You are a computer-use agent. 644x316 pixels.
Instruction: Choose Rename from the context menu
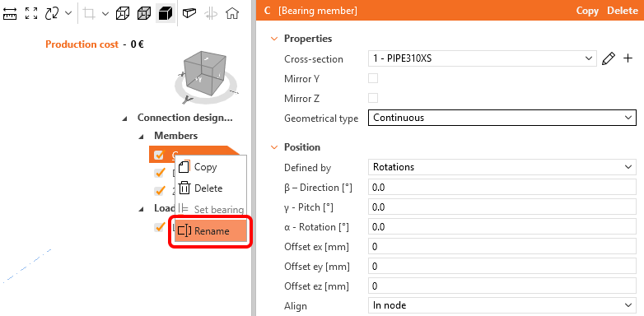click(211, 231)
